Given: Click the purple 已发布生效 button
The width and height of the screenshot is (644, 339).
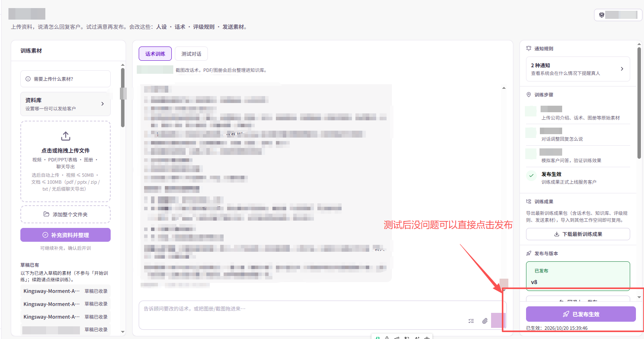Looking at the screenshot, I should pyautogui.click(x=581, y=314).
